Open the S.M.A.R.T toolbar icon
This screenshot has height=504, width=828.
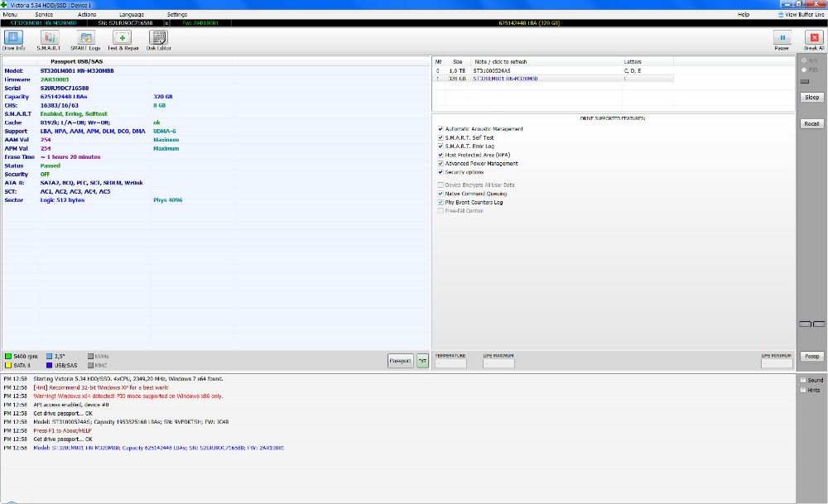(x=49, y=38)
